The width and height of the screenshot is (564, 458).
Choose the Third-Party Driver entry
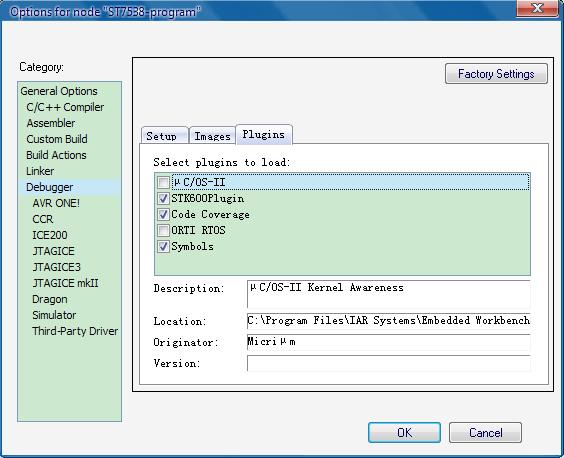pyautogui.click(x=75, y=331)
